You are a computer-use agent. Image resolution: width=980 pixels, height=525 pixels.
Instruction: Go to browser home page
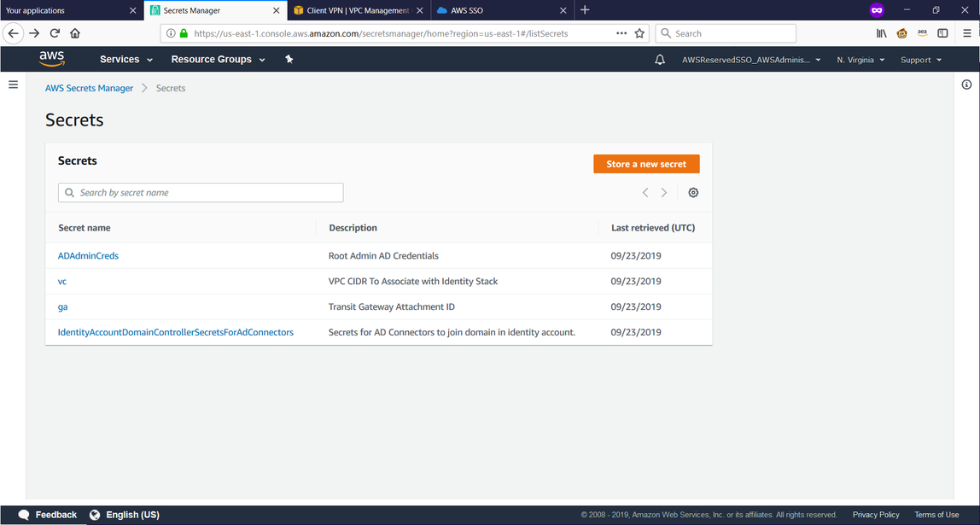[x=75, y=33]
